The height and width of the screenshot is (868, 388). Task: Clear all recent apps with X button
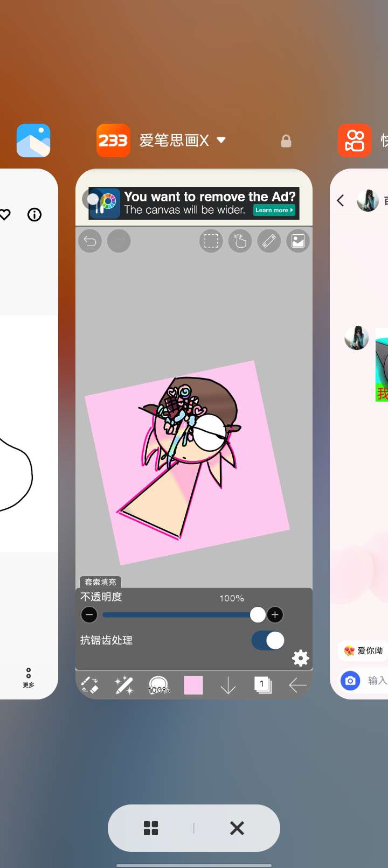click(x=237, y=828)
